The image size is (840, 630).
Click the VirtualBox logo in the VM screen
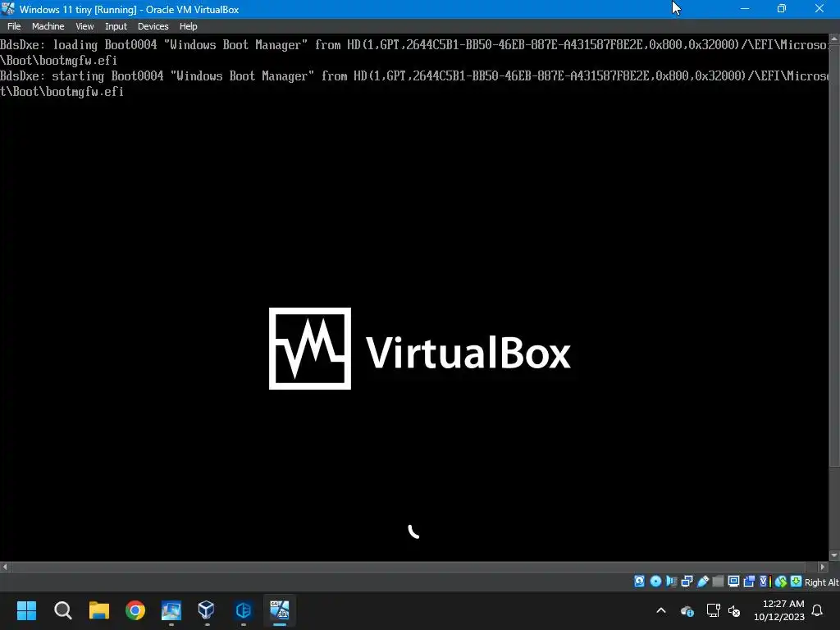click(x=419, y=349)
